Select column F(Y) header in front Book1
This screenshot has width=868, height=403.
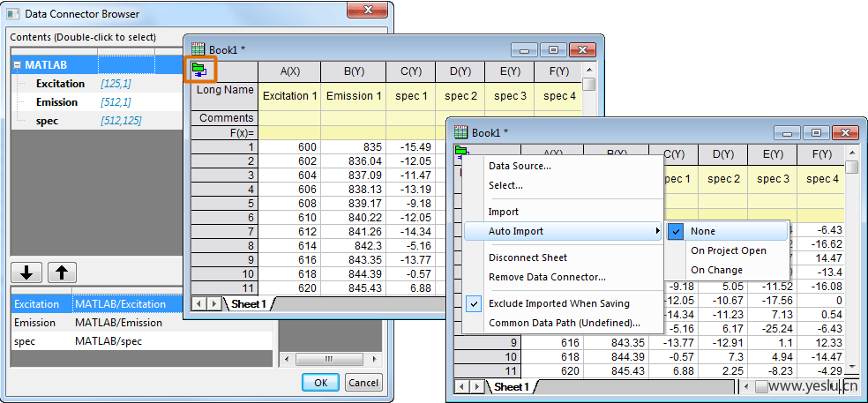coord(821,154)
